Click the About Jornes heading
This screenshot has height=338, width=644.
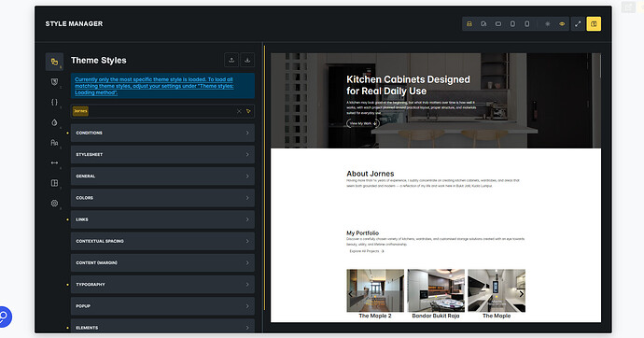pyautogui.click(x=370, y=174)
